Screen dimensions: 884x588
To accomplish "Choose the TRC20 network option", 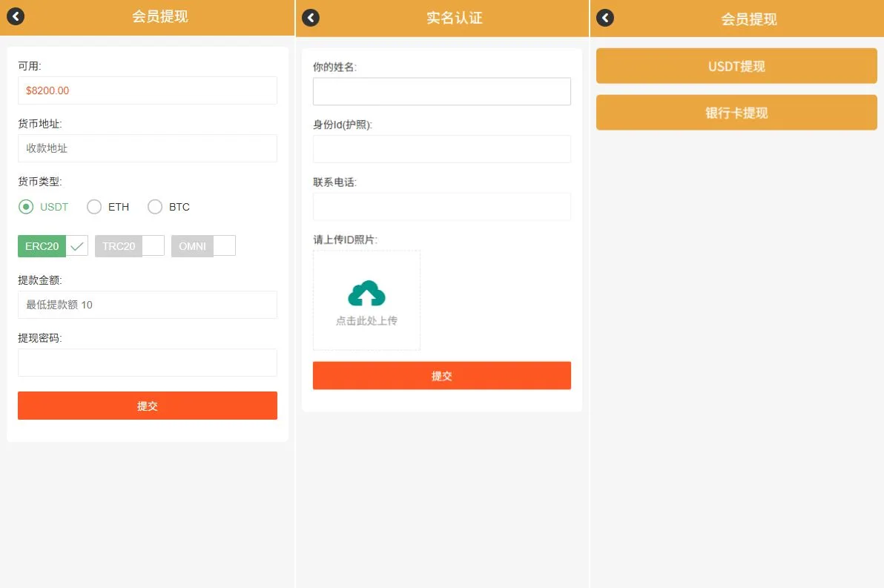I will 129,246.
